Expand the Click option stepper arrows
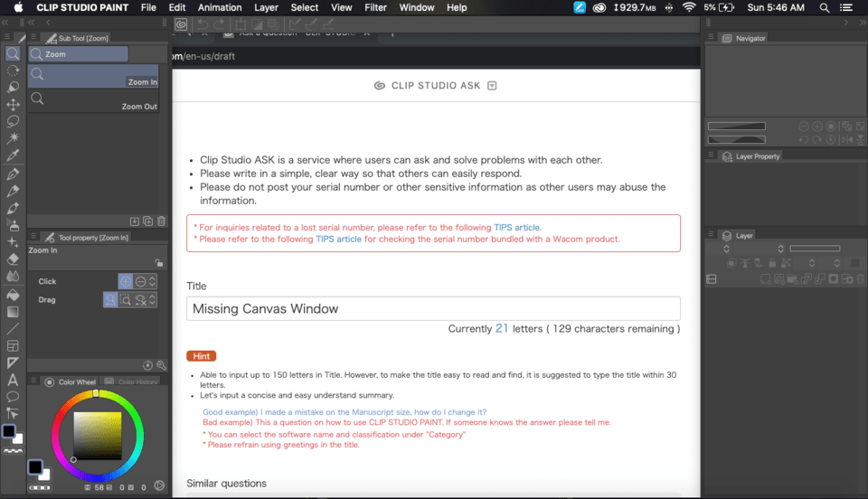Viewport: 868px width, 499px height. click(x=152, y=281)
